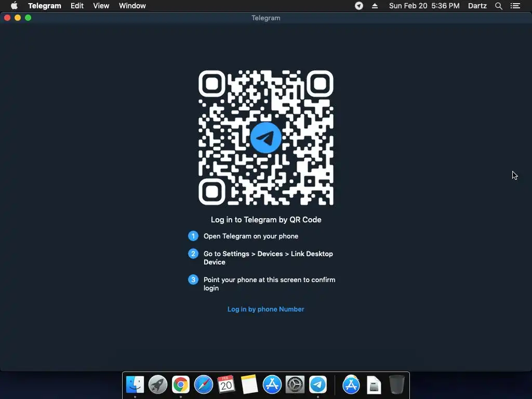Open the Apple menu

(14, 6)
